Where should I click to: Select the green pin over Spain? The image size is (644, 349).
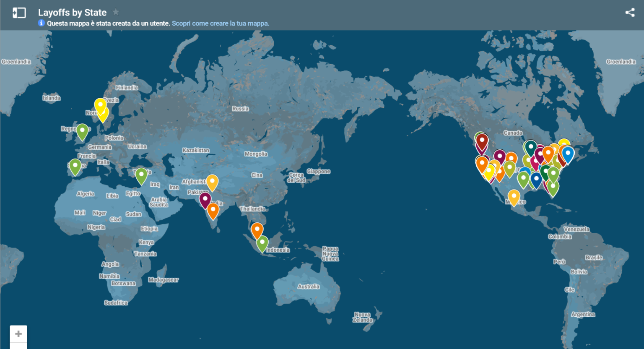pyautogui.click(x=75, y=166)
